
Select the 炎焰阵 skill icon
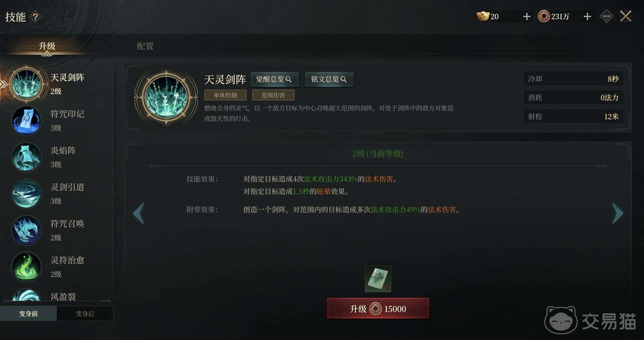tap(26, 157)
